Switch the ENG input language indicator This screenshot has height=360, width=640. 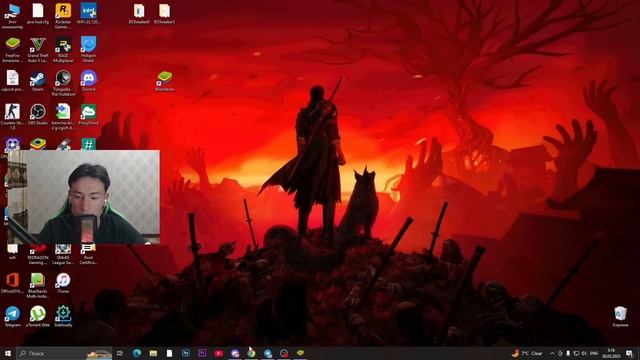[594, 353]
